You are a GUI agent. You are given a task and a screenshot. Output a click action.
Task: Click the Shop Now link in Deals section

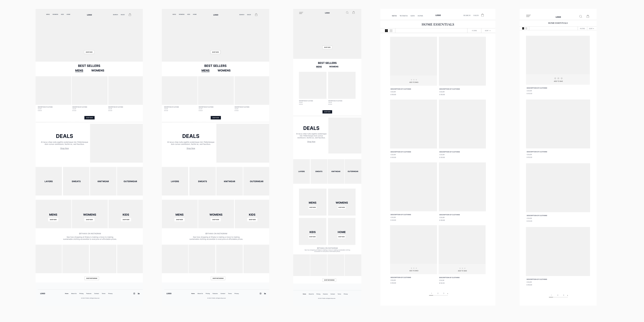[64, 148]
